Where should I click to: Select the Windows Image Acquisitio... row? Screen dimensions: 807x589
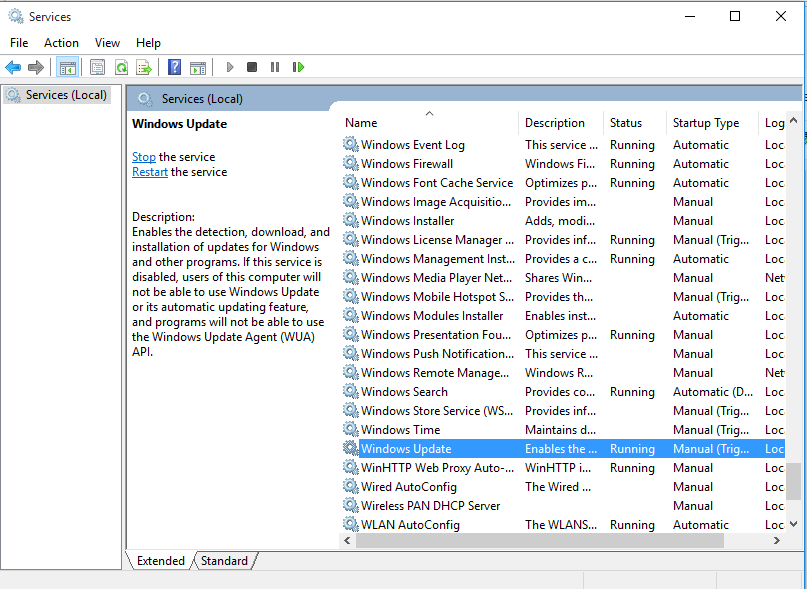pos(562,201)
